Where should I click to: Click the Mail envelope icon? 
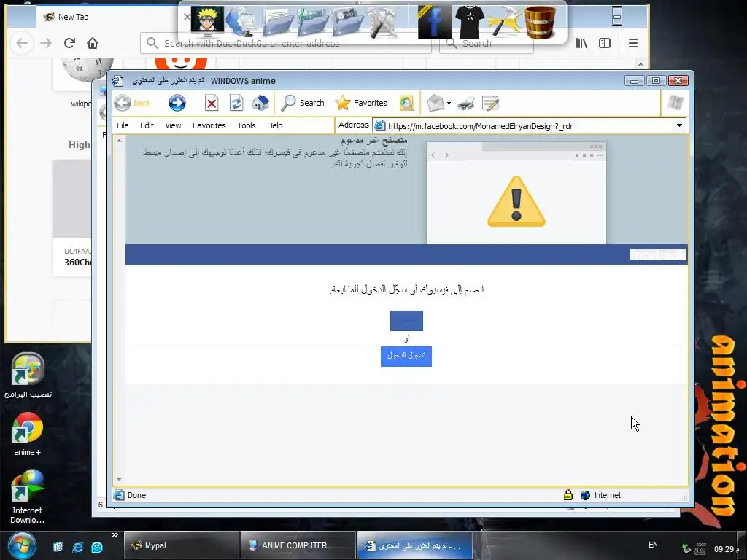(436, 103)
